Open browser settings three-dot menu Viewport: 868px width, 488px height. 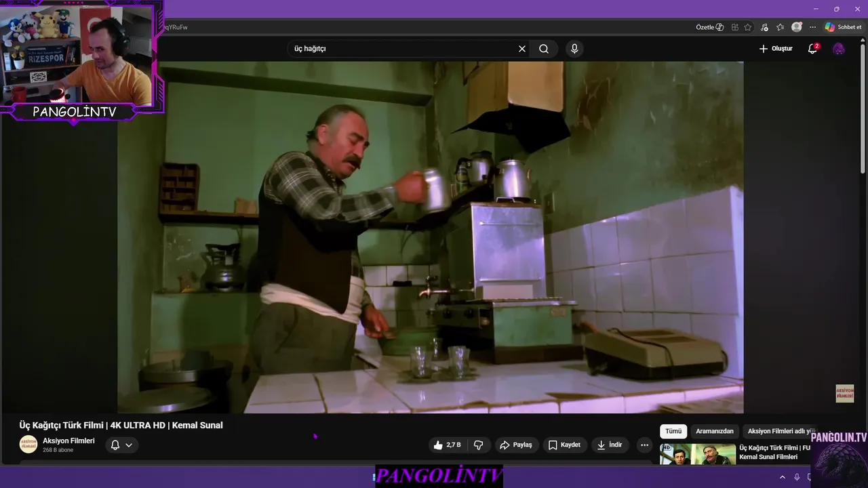click(x=812, y=27)
